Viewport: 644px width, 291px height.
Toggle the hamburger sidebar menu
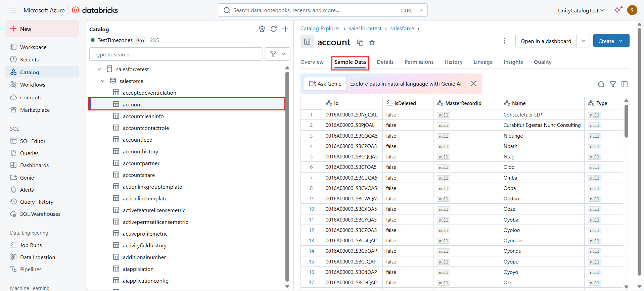(x=13, y=10)
